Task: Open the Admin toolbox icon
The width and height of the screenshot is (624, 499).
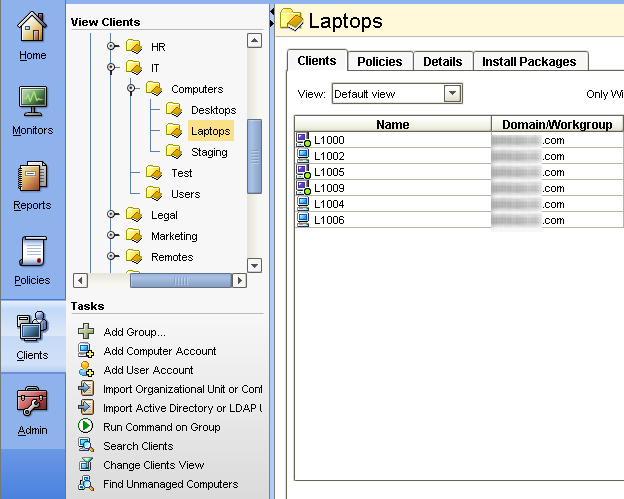Action: pos(32,401)
